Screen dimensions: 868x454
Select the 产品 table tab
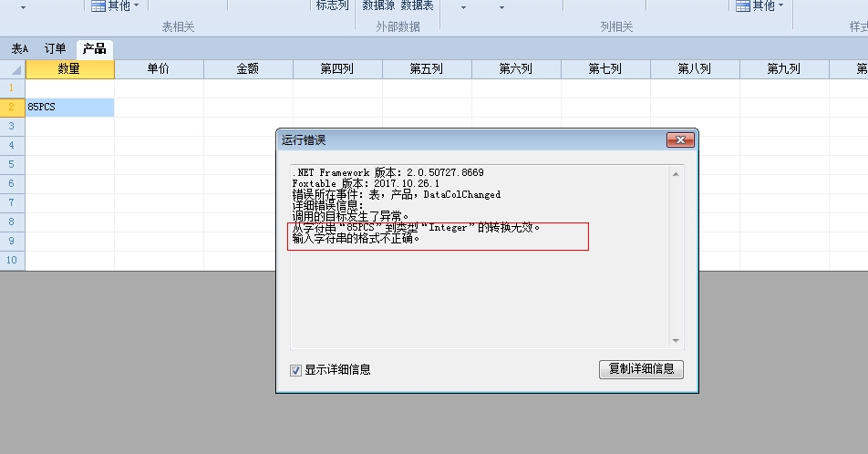coord(94,48)
